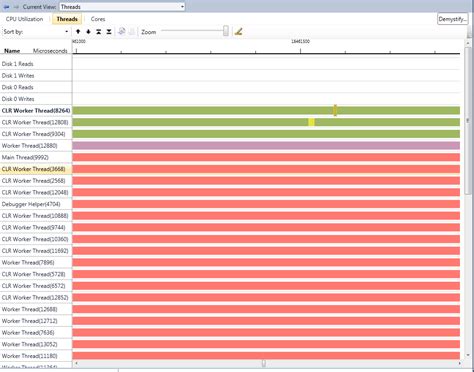Select Worker Thread(11180) row
The height and width of the screenshot is (372, 474).
(36, 356)
